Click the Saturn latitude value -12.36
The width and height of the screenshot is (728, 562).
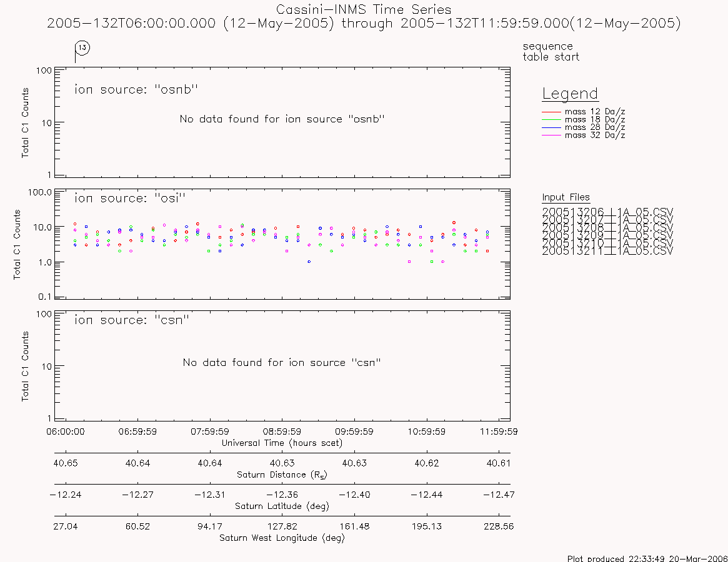282,495
